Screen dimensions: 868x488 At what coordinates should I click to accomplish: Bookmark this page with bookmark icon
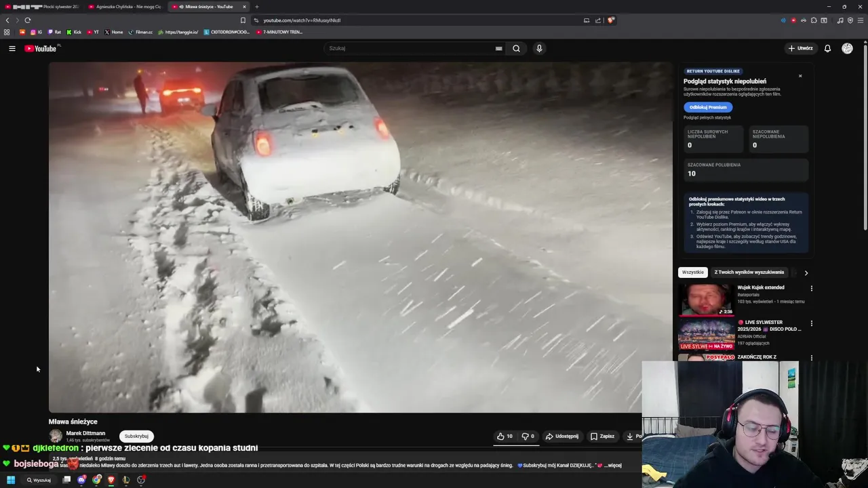coord(243,20)
